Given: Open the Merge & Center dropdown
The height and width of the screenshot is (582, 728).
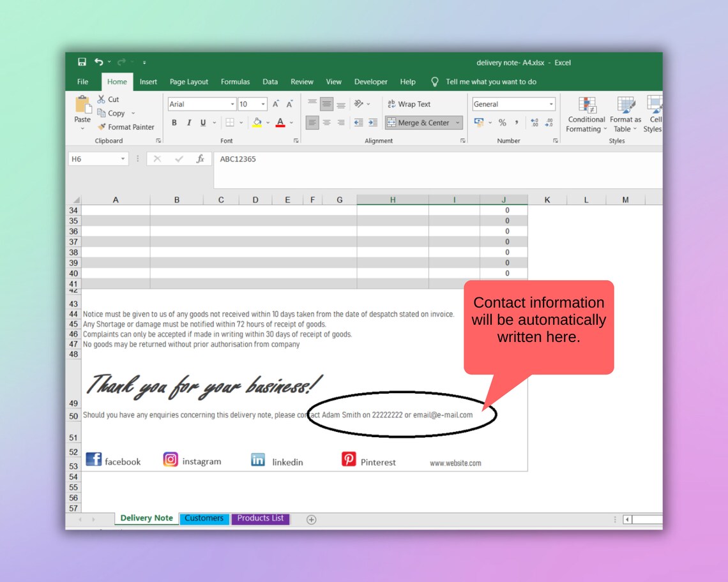Looking at the screenshot, I should pyautogui.click(x=457, y=122).
